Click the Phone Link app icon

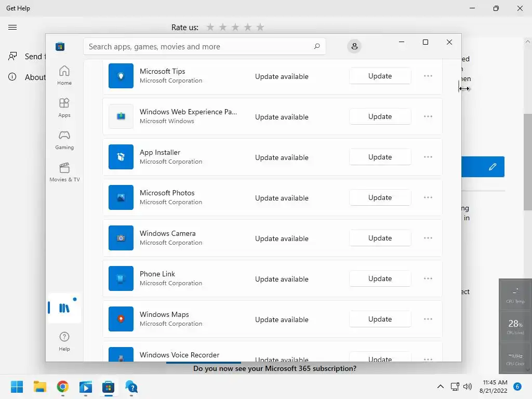point(121,278)
